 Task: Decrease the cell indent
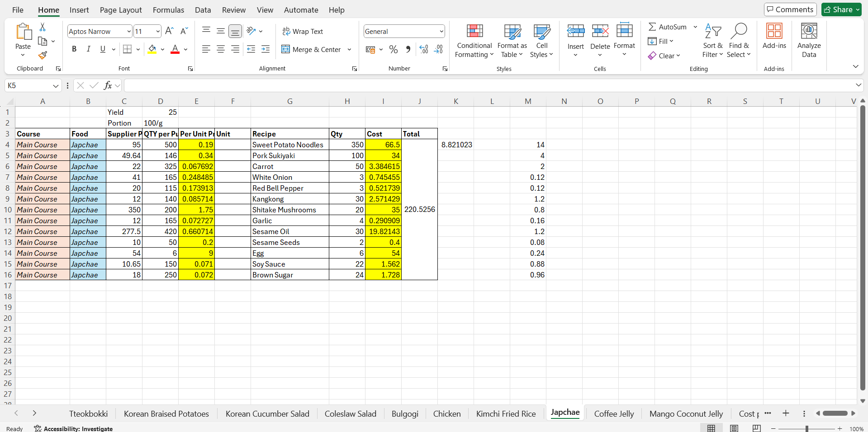click(x=251, y=49)
